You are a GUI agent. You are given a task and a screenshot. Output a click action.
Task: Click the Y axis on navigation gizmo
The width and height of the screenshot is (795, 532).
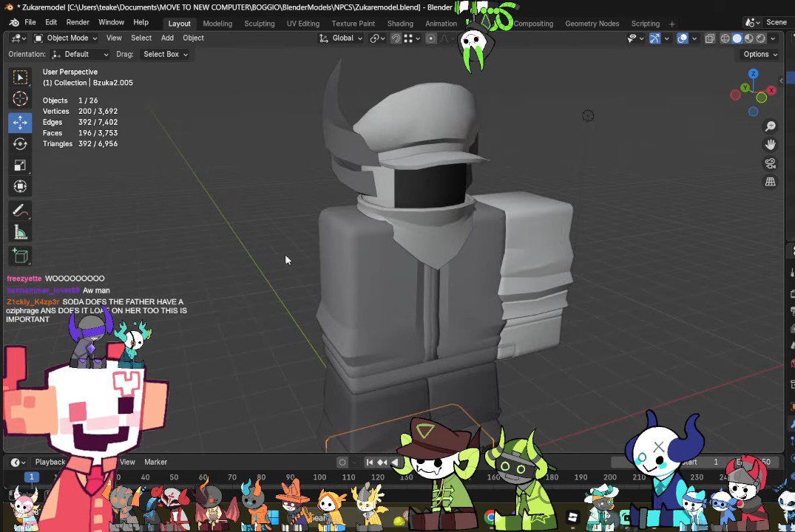coord(745,88)
